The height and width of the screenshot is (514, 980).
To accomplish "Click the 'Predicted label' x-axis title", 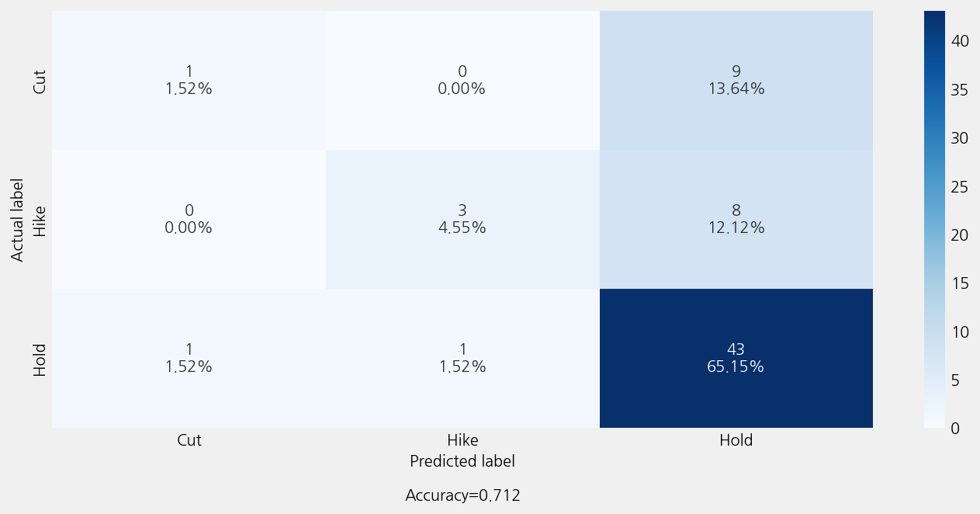I will (x=462, y=461).
